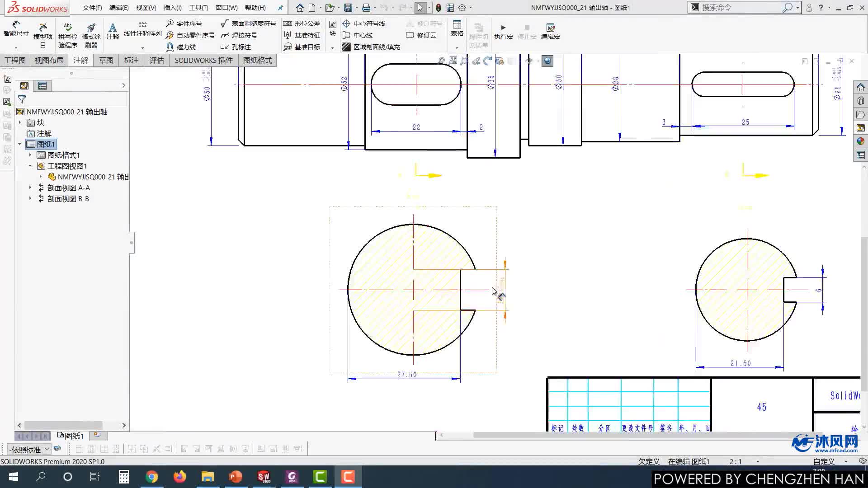Screen dimensions: 868x488
Task: Open the dropdown arrow under 智能尺寸
Action: pos(16,47)
